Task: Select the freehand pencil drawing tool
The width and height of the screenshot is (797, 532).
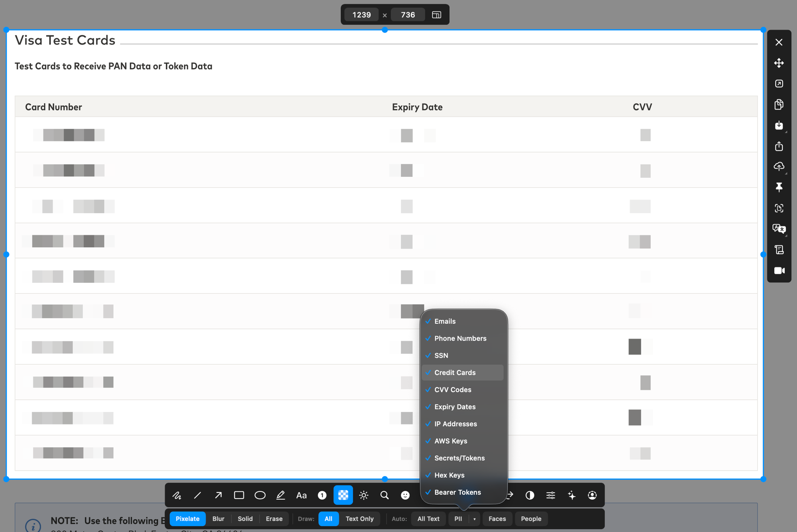Action: coord(177,495)
